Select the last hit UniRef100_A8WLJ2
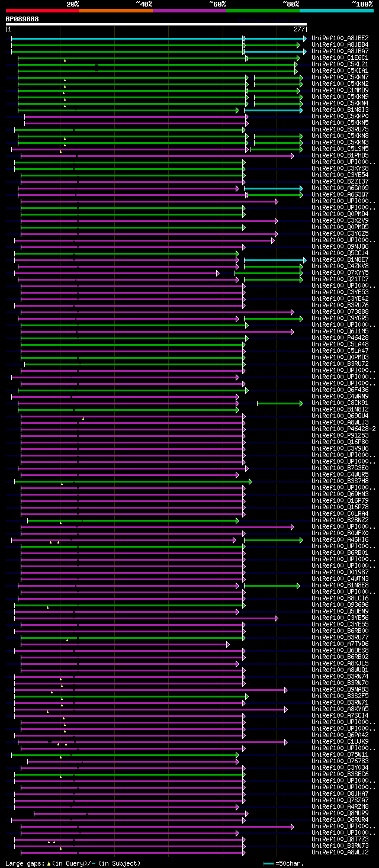 (x=340, y=852)
